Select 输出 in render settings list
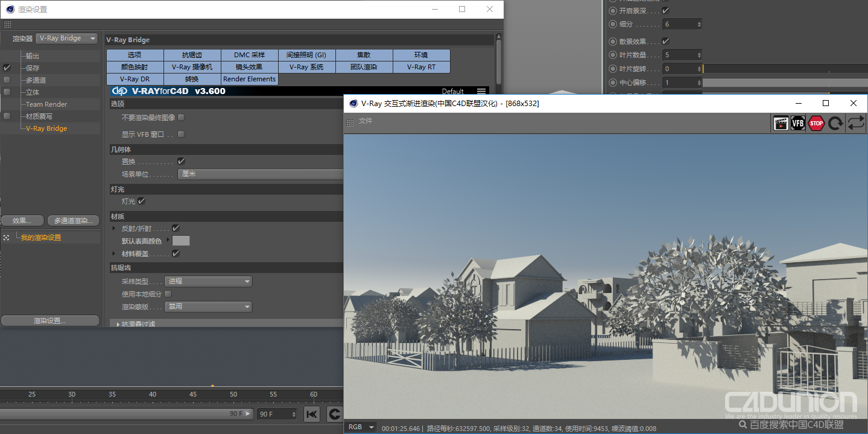 click(33, 56)
